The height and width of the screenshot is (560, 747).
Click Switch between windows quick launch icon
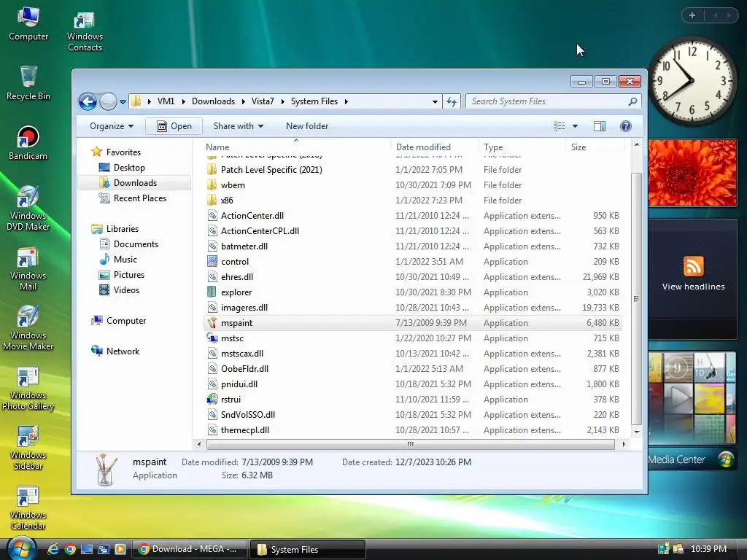[x=104, y=549]
